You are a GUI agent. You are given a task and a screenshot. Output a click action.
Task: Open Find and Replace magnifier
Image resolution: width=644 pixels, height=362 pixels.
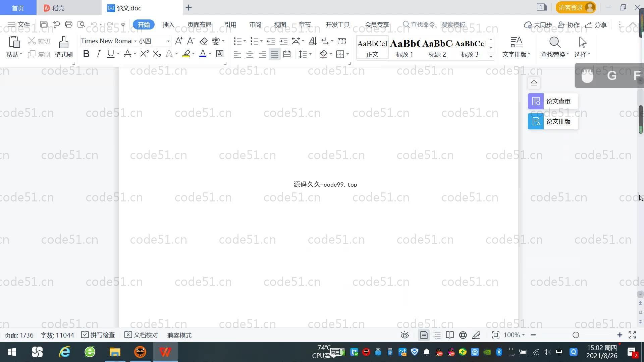[x=555, y=42]
